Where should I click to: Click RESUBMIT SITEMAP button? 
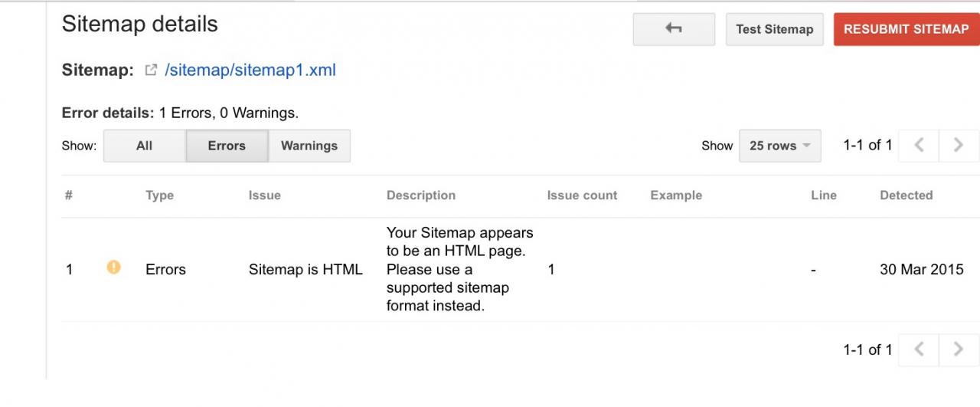(906, 29)
